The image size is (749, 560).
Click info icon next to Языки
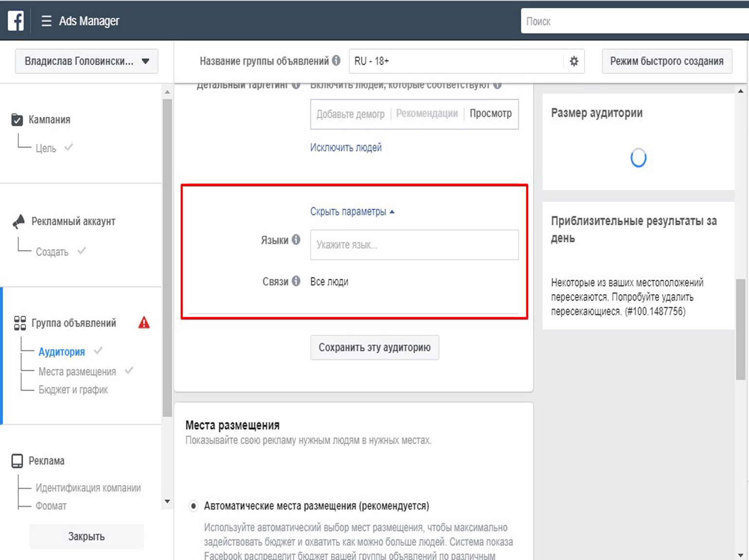pos(296,240)
